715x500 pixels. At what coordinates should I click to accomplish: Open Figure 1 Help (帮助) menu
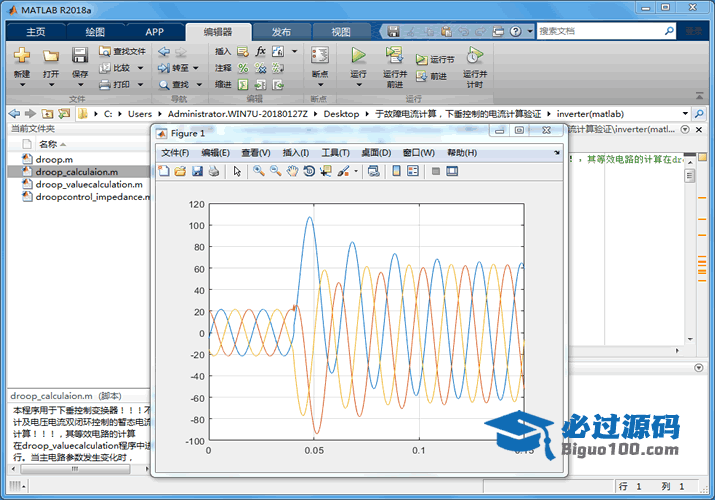[462, 153]
